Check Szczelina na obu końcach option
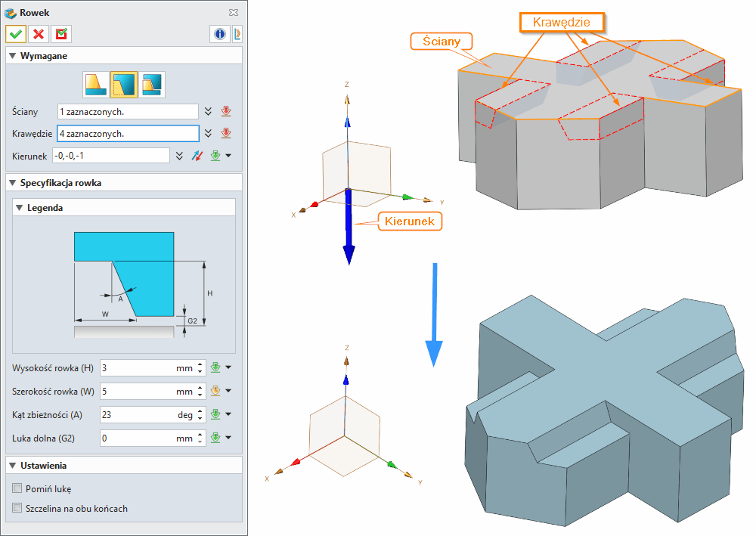Image resolution: width=756 pixels, height=536 pixels. (17, 508)
